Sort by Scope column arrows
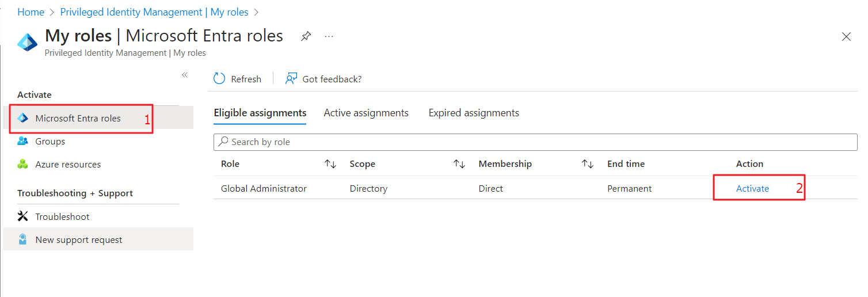This screenshot has width=868, height=297. click(459, 164)
